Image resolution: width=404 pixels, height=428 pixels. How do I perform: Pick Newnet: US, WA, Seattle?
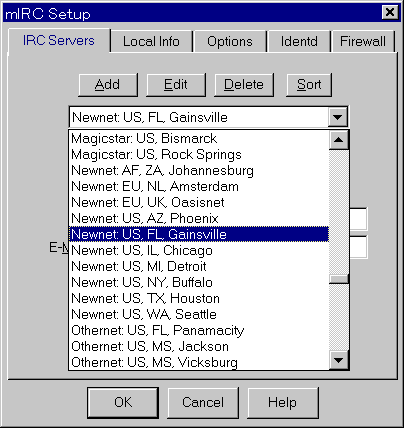199,314
